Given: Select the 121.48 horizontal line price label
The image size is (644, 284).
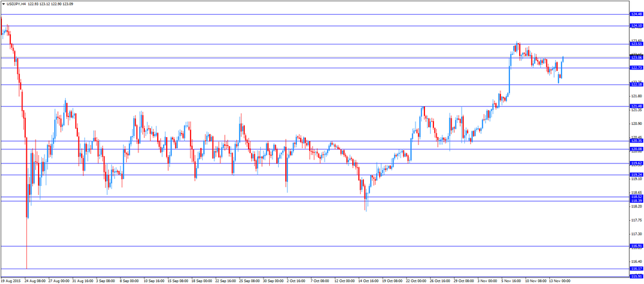Looking at the screenshot, I should (x=636, y=106).
